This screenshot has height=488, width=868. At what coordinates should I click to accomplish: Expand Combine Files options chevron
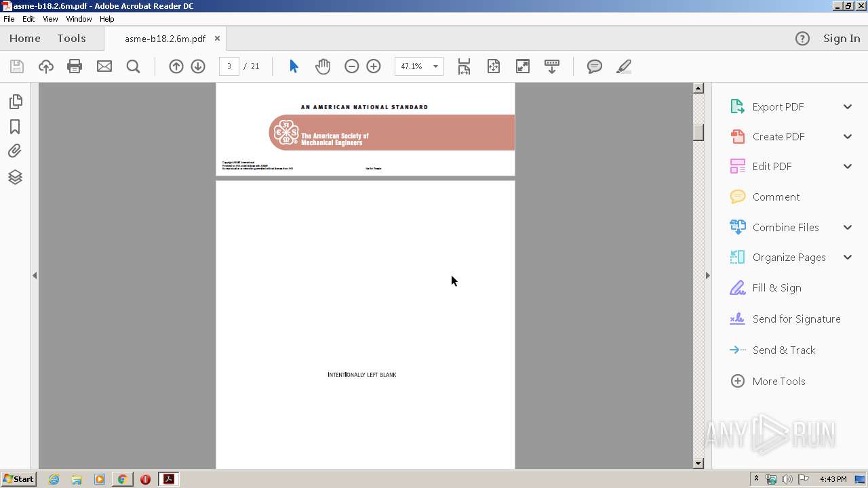(848, 228)
